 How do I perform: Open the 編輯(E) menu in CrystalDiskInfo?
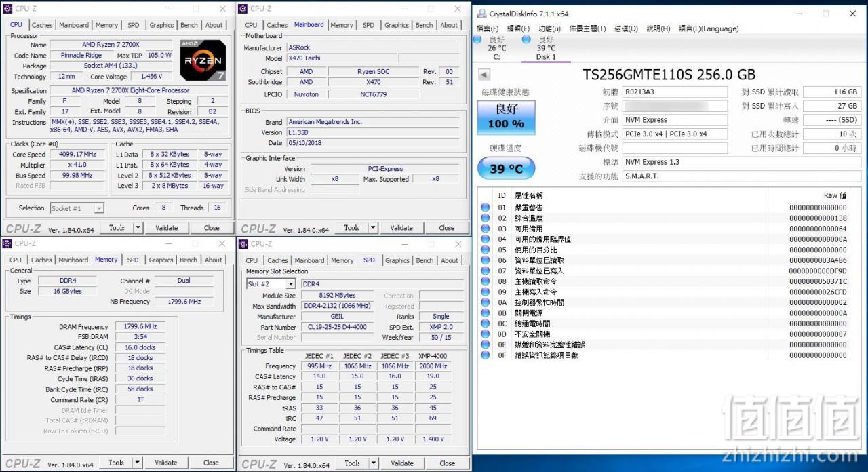[518, 28]
